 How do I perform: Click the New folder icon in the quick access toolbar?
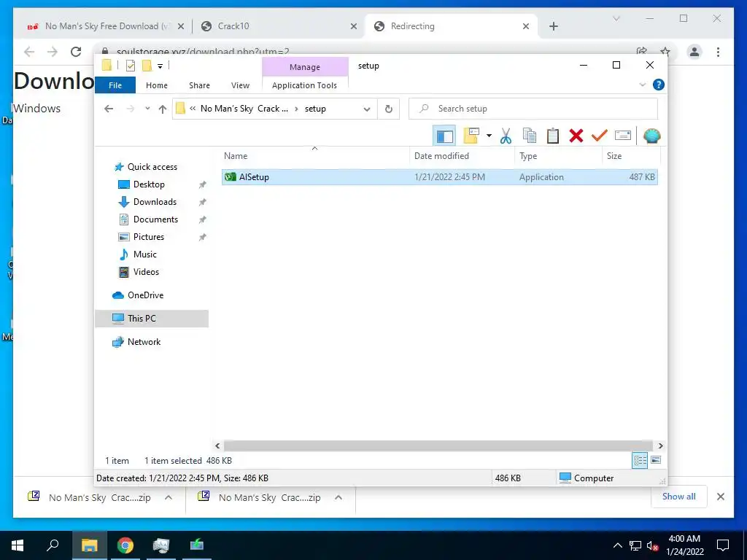coord(147,66)
